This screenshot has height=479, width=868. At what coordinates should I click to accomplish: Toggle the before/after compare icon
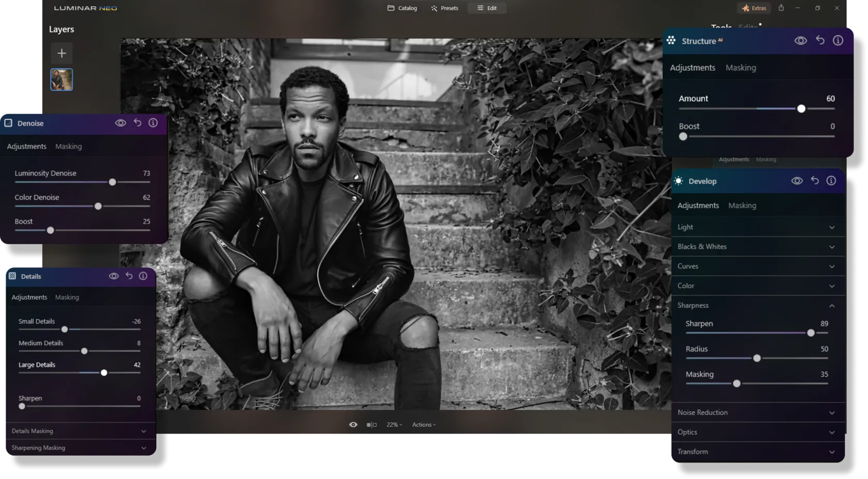coord(371,425)
